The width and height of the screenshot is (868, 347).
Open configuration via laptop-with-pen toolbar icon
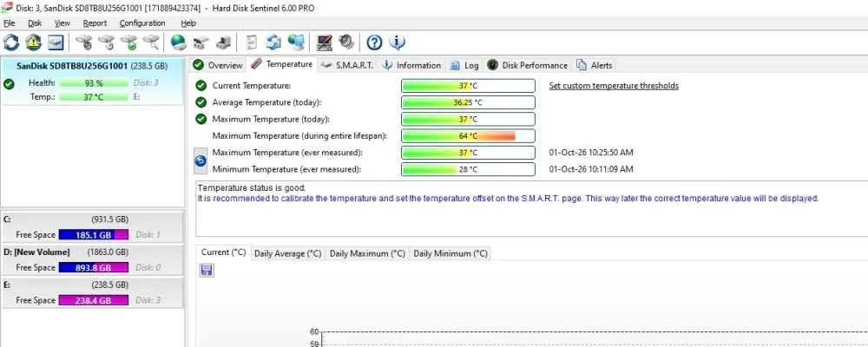click(325, 42)
